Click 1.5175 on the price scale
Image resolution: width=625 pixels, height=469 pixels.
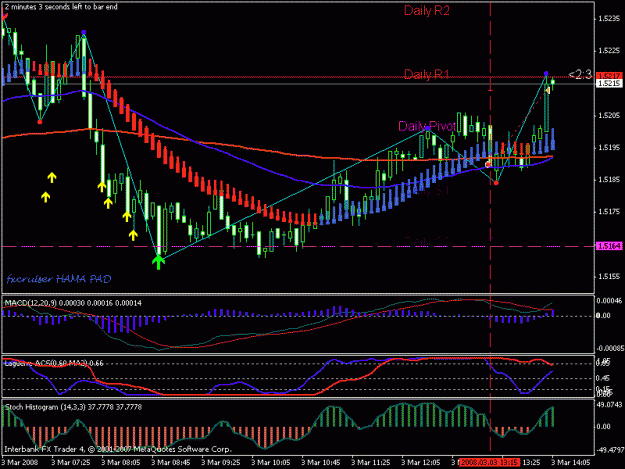609,212
